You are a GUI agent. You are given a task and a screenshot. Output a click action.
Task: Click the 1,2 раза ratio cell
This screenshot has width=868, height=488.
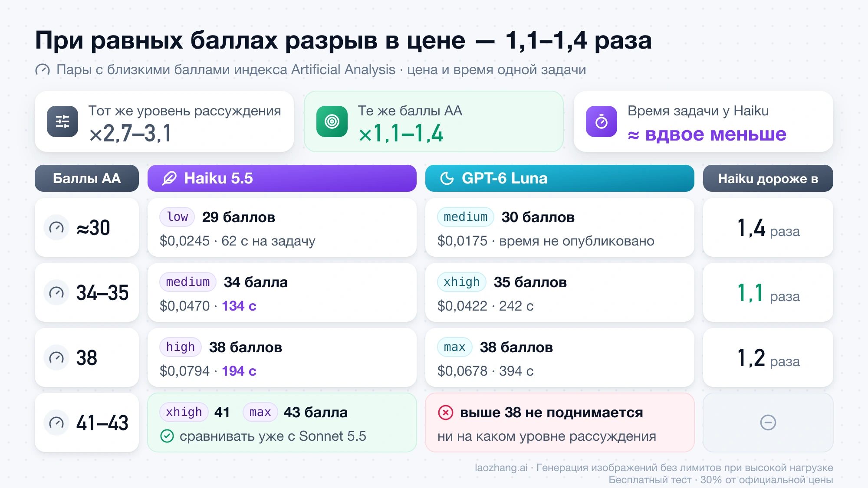tap(768, 357)
